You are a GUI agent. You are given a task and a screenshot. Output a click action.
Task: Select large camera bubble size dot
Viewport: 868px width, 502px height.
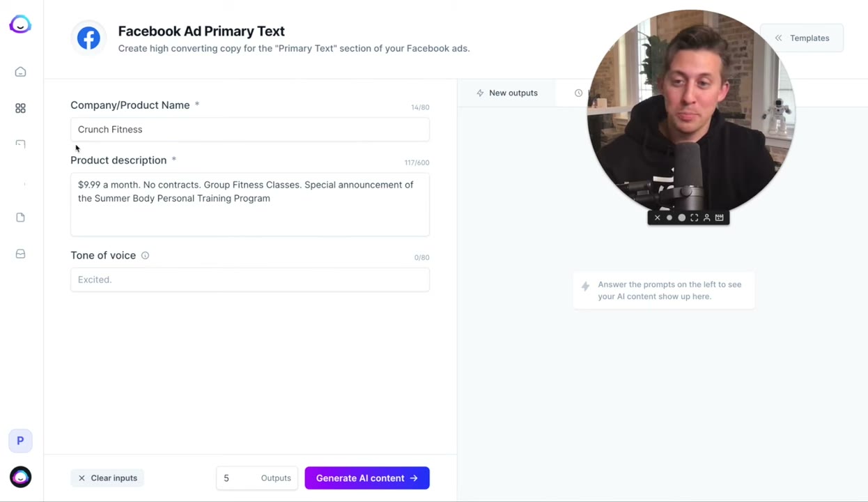coord(681,218)
